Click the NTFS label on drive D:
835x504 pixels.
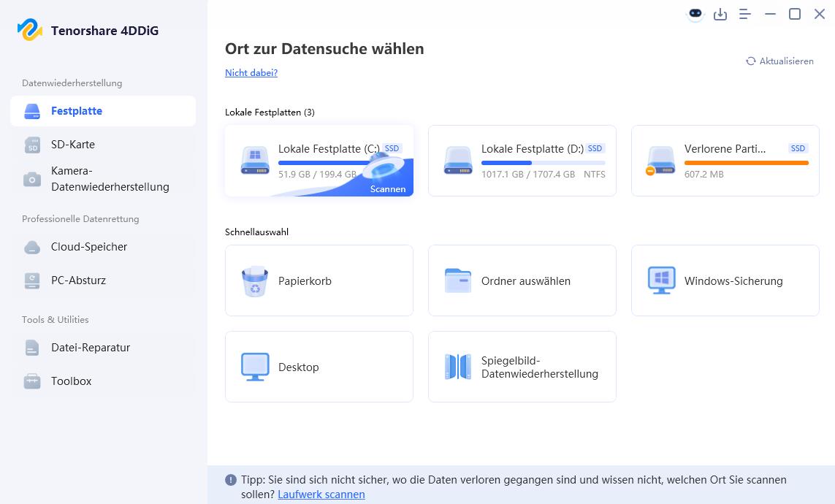595,175
